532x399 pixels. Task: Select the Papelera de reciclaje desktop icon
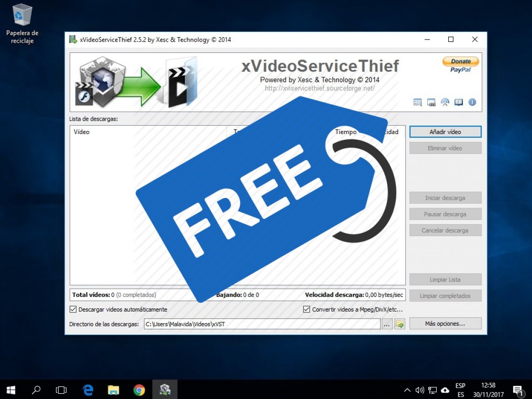[22, 24]
